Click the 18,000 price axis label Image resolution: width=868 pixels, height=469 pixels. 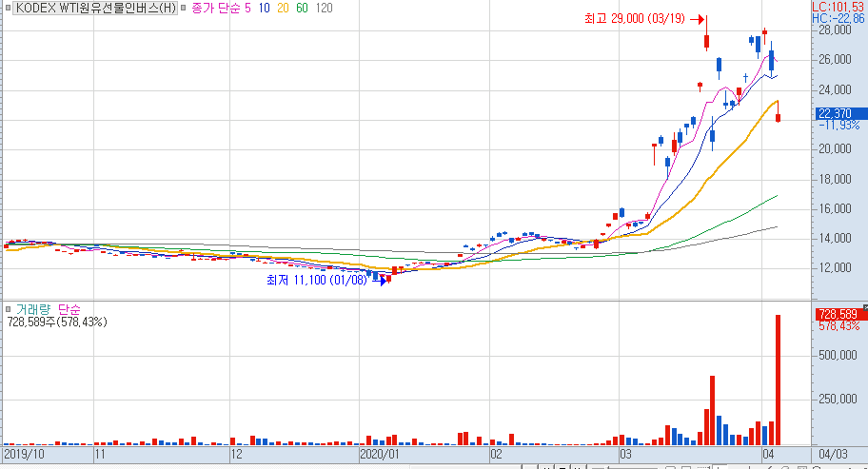tap(835, 179)
